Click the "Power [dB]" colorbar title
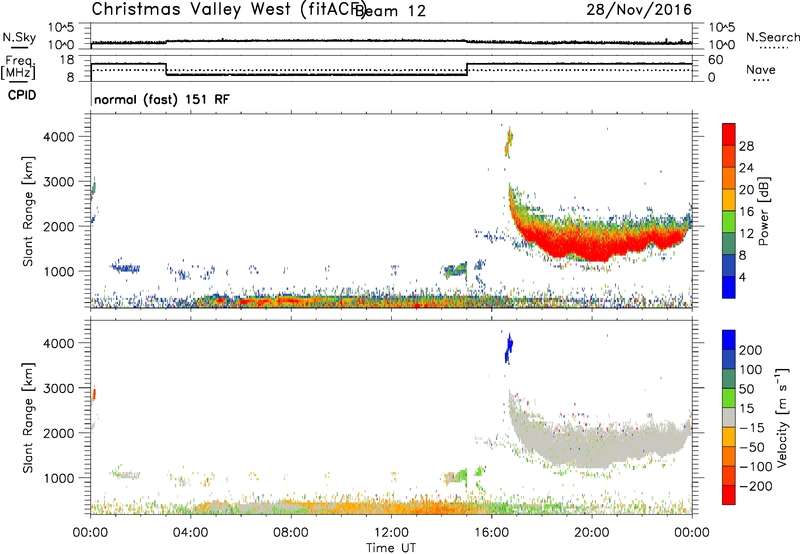Screen dimensions: 800x554 click(x=763, y=211)
